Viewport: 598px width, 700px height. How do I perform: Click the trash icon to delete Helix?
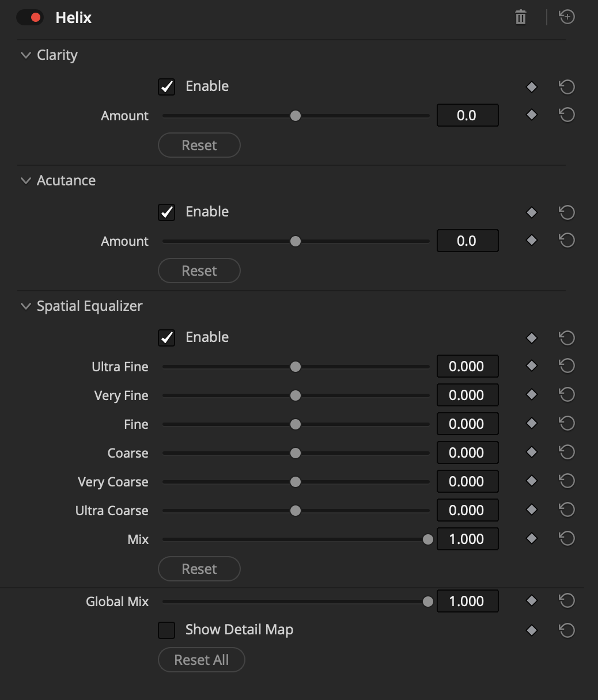click(520, 17)
